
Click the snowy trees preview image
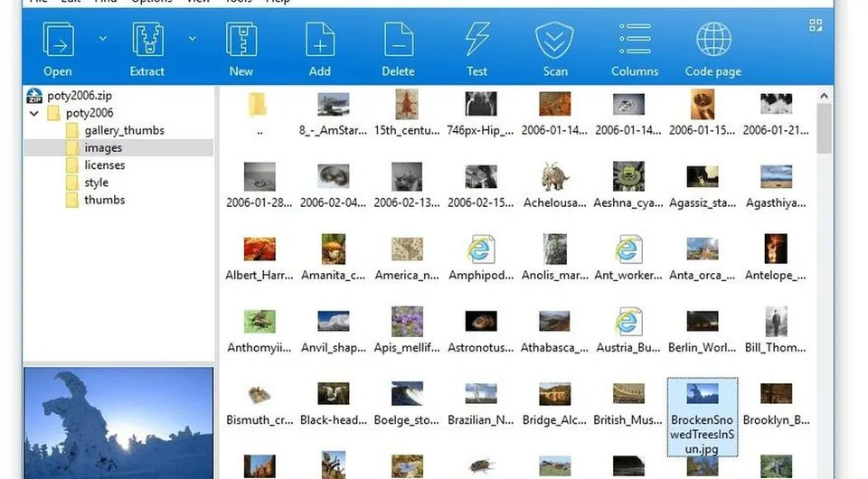point(118,423)
